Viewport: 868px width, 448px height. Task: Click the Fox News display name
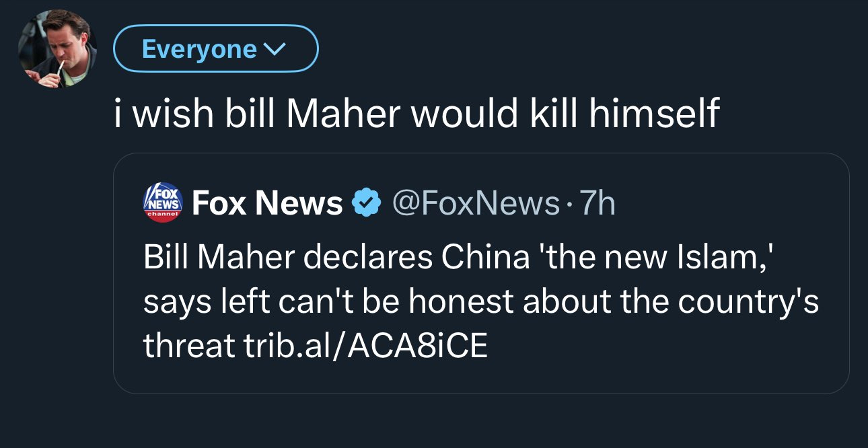[267, 202]
